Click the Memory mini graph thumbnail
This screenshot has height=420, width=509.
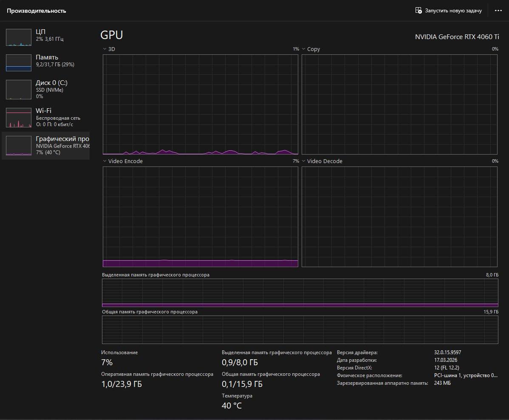pos(19,63)
